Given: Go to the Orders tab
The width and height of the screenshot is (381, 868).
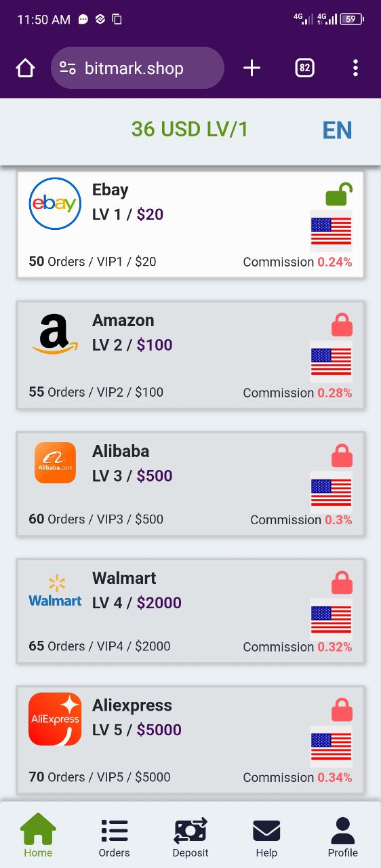Looking at the screenshot, I should click(x=114, y=837).
